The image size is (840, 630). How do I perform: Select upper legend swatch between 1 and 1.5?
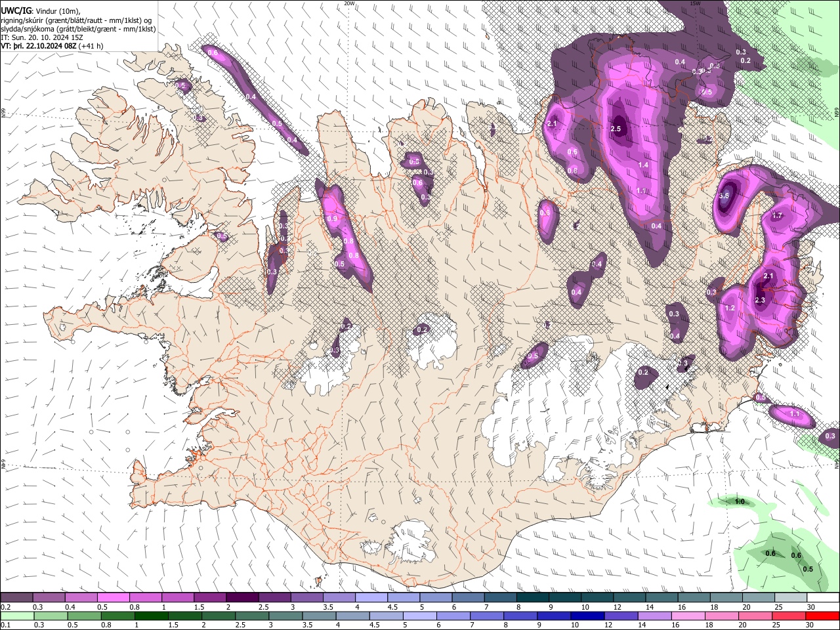pyautogui.click(x=178, y=598)
